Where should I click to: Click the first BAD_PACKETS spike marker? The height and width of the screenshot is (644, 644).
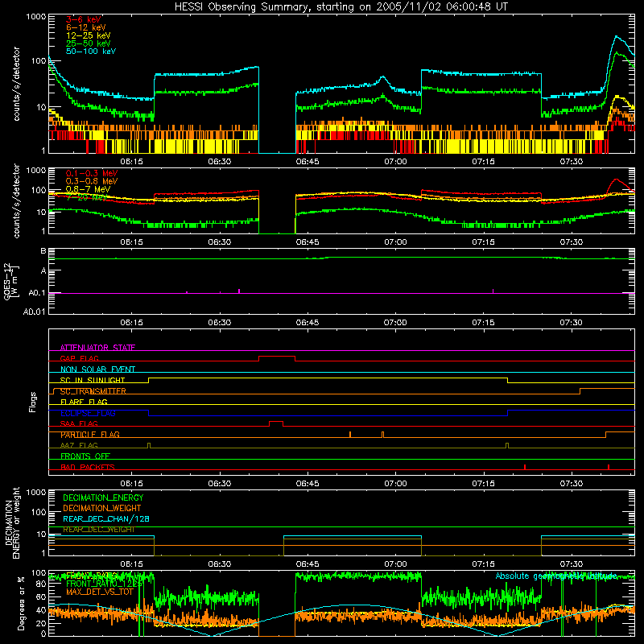525,467
